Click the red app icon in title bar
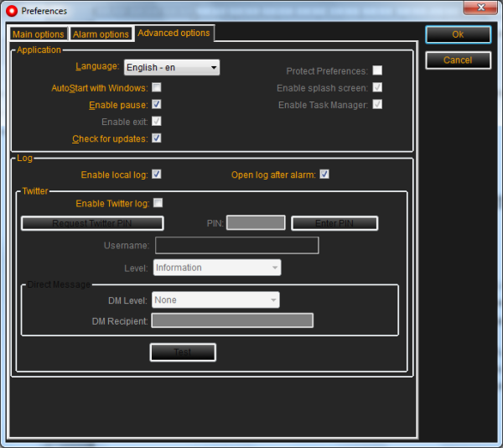 tap(11, 11)
